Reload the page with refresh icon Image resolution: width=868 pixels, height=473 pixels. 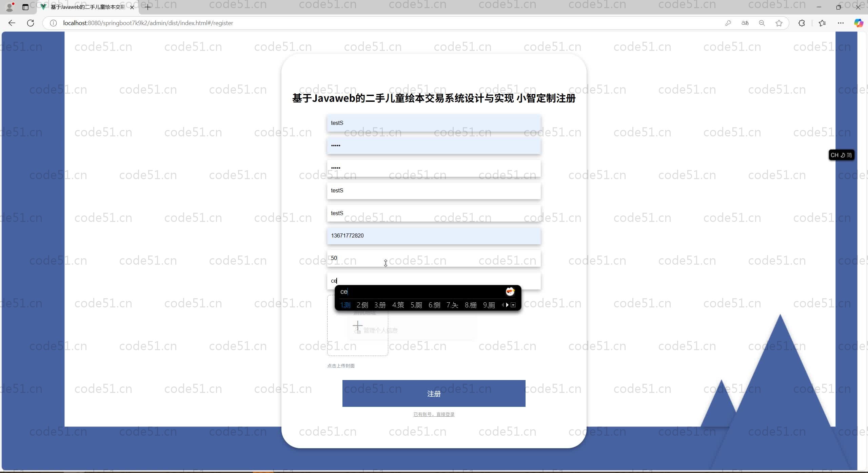point(31,23)
